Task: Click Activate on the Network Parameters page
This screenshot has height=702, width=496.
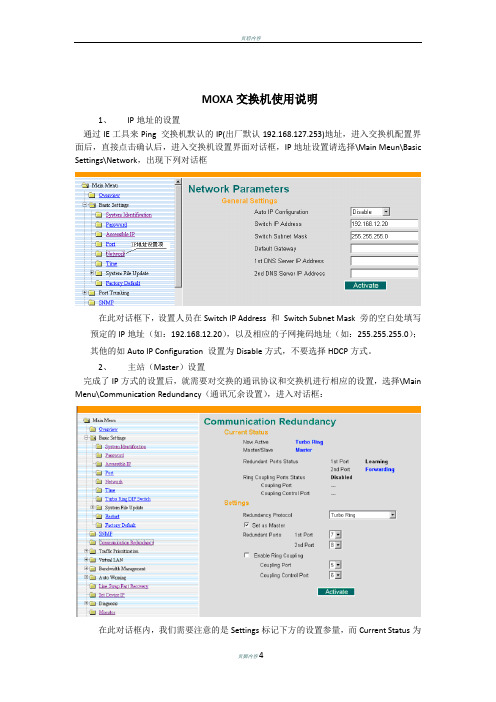Action: (x=365, y=286)
